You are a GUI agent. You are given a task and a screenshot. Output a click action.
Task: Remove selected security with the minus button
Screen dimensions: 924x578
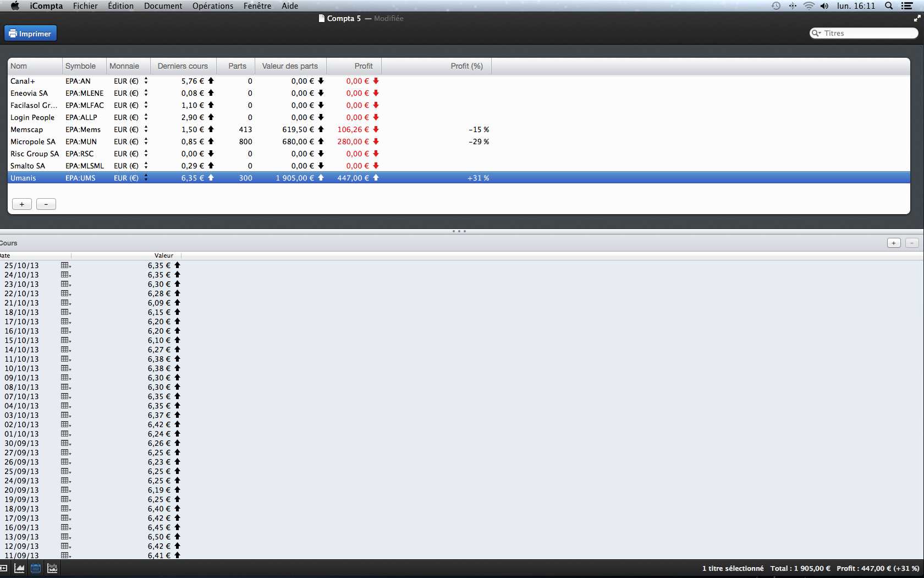[46, 204]
